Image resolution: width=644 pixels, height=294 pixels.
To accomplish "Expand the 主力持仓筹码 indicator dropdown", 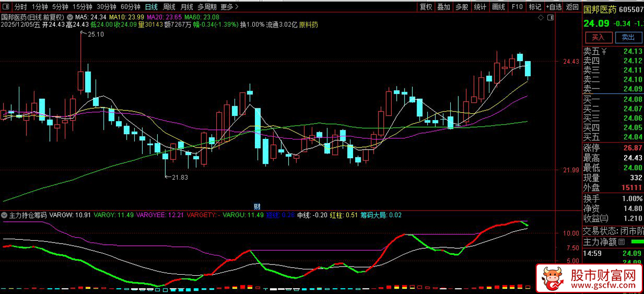I will 5,215.
